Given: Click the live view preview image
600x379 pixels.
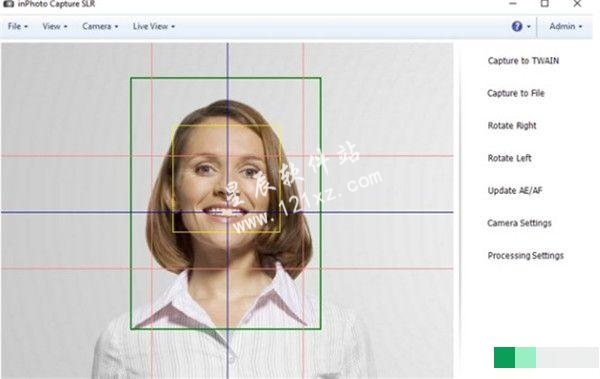Looking at the screenshot, I should click(x=227, y=211).
